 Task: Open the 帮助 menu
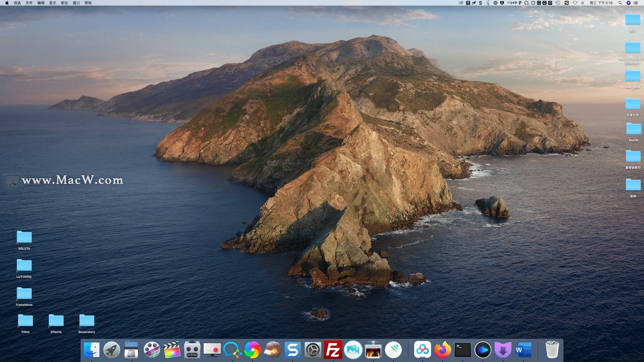[x=88, y=3]
